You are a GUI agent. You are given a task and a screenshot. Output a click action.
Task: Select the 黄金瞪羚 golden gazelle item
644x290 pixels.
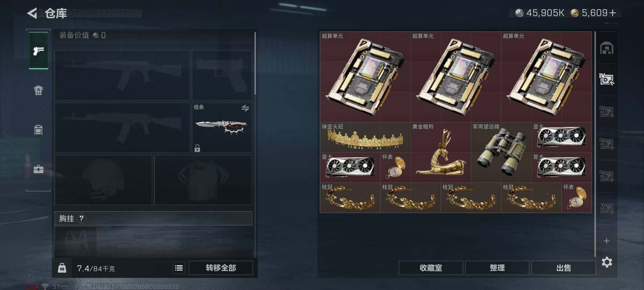(441, 153)
